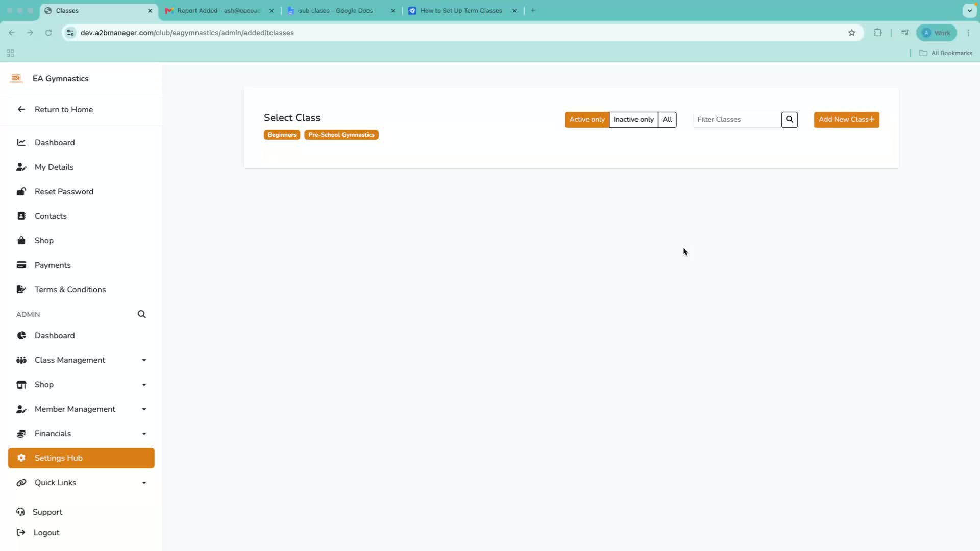Select the Pre-School Gymnastics class tag
Screen dimensions: 980x551
point(341,135)
